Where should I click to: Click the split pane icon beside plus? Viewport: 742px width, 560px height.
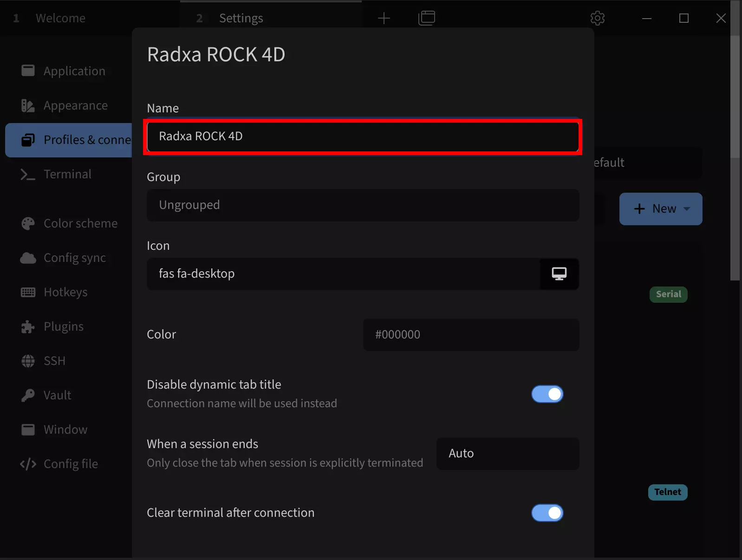click(426, 18)
